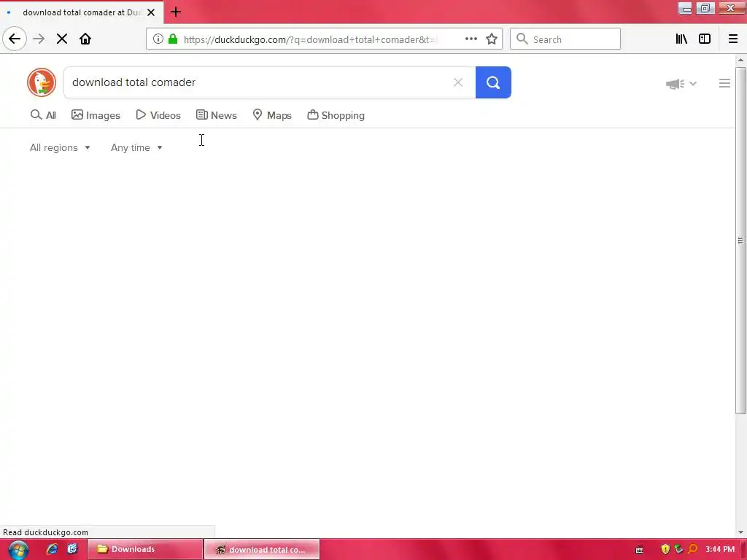Expand the All regions filter
The height and width of the screenshot is (560, 747).
point(60,147)
